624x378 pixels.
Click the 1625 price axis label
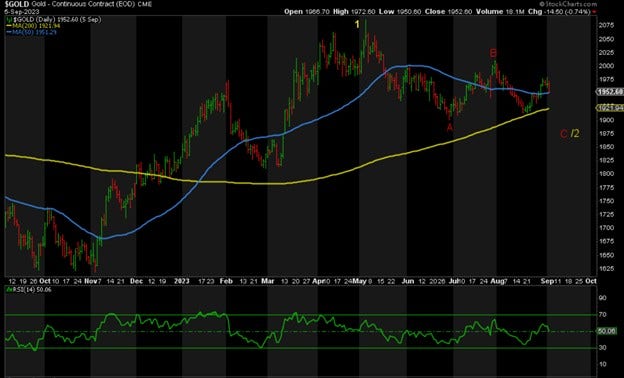tap(606, 268)
